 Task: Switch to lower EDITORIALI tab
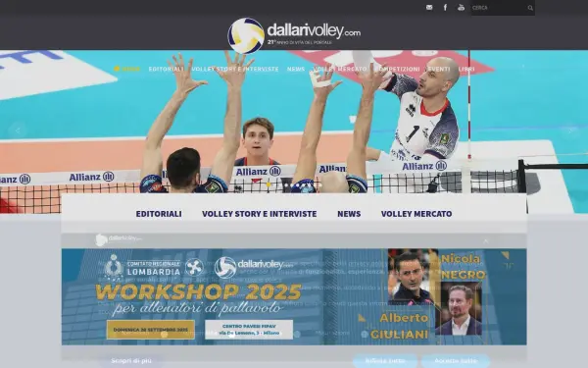tap(159, 214)
